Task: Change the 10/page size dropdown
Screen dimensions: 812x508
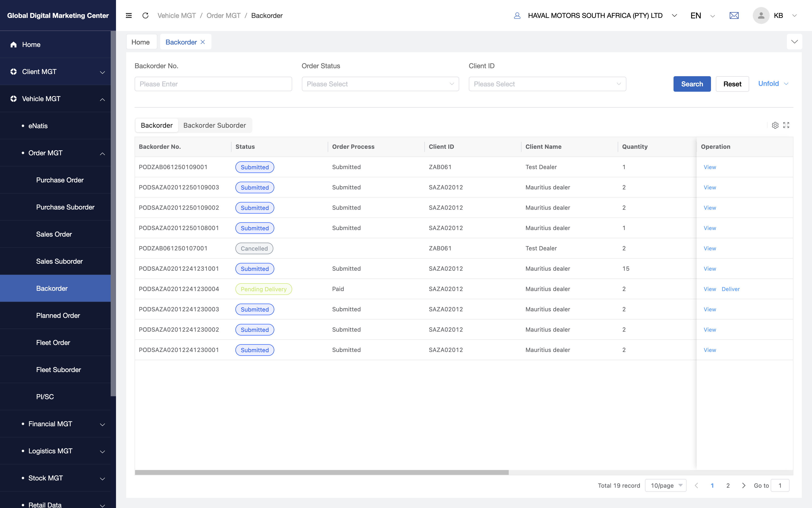Action: pos(666,486)
